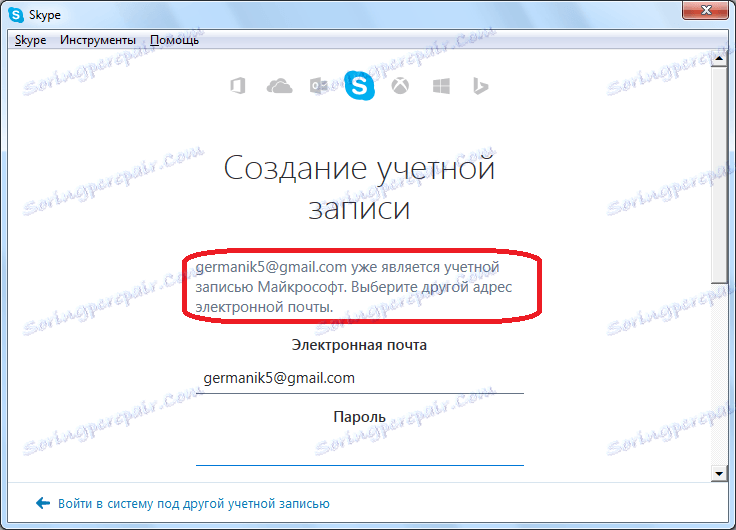Click the scrollbar up arrow

click(719, 60)
